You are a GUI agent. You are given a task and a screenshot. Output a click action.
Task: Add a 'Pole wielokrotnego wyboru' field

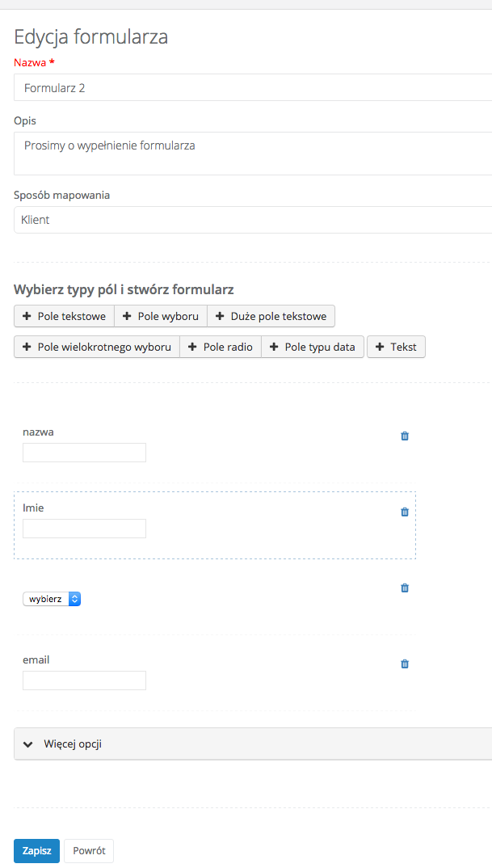coord(97,347)
